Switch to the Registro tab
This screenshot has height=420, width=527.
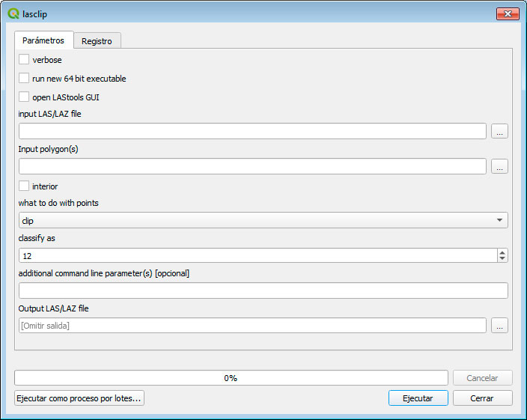[x=97, y=41]
